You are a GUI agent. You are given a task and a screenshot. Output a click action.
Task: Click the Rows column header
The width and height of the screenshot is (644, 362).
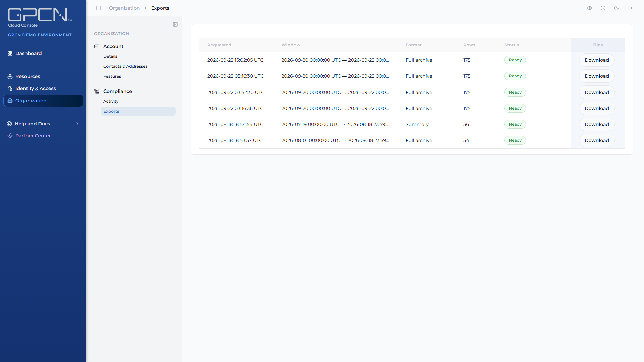[469, 45]
